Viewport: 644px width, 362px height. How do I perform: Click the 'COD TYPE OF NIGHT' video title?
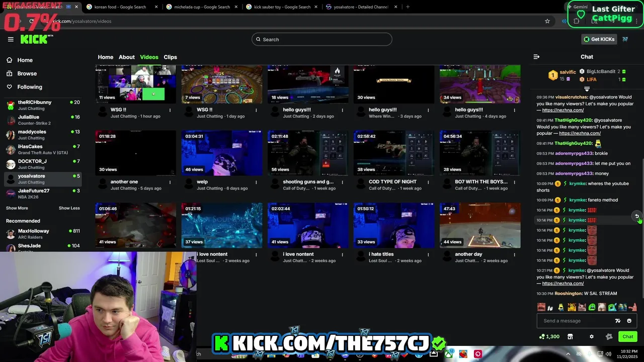coord(392,182)
